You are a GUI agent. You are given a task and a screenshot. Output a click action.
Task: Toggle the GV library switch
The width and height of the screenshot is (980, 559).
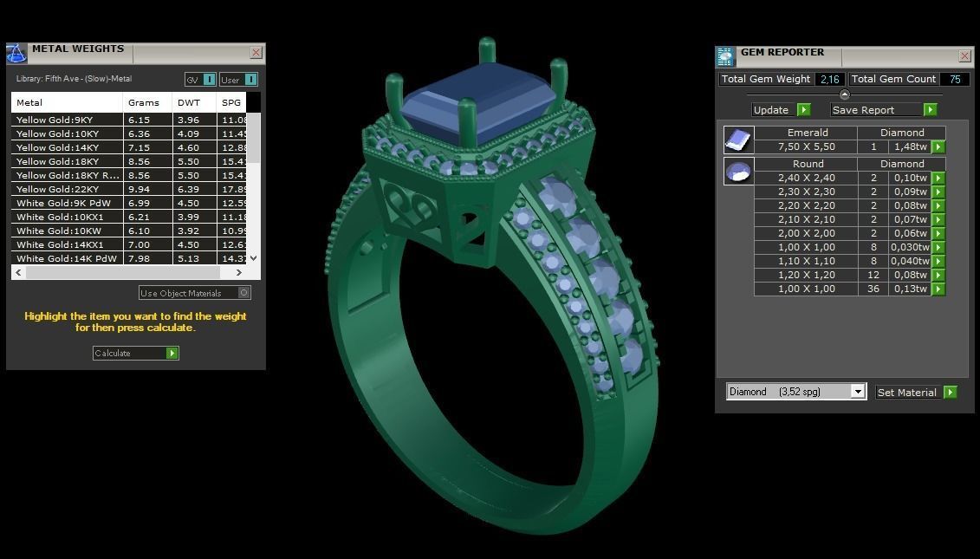[x=201, y=80]
